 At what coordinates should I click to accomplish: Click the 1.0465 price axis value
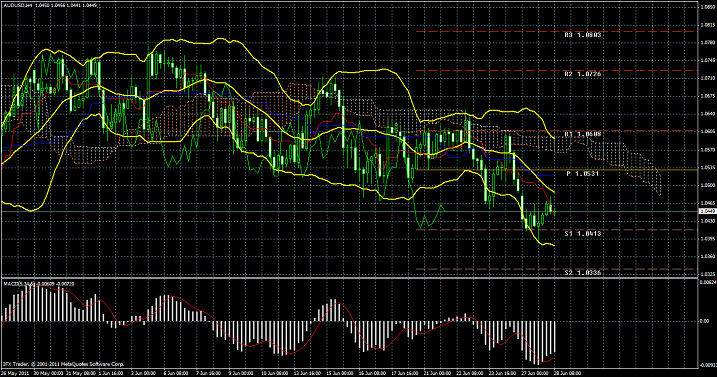(707, 203)
